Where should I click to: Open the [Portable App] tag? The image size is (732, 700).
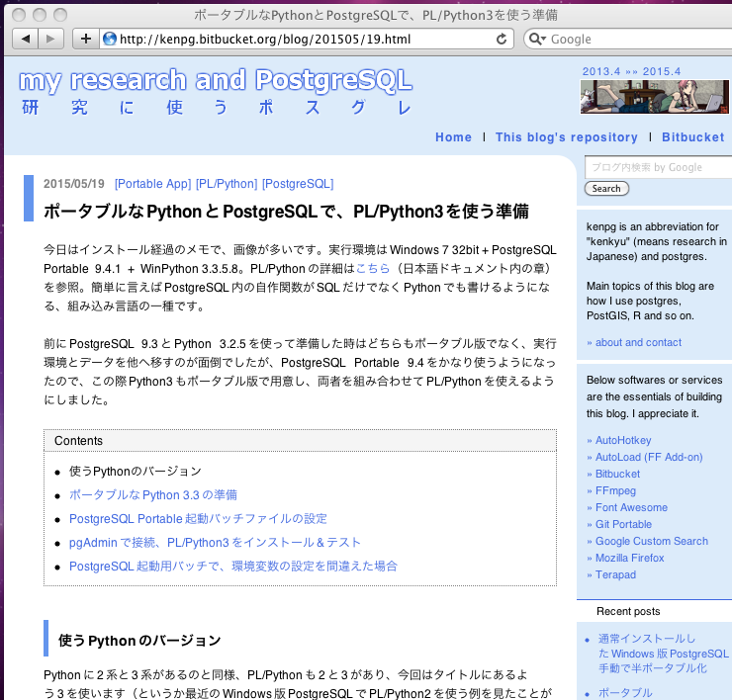tap(153, 184)
